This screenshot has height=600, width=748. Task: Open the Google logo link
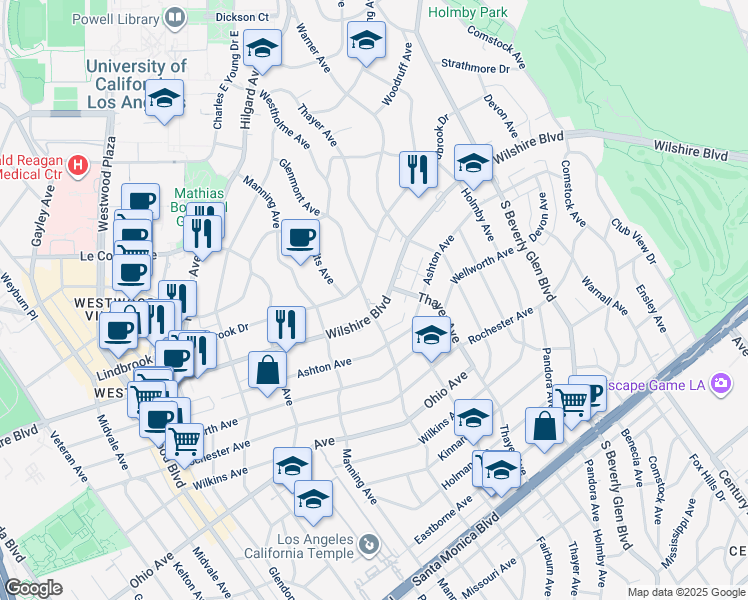tap(33, 588)
